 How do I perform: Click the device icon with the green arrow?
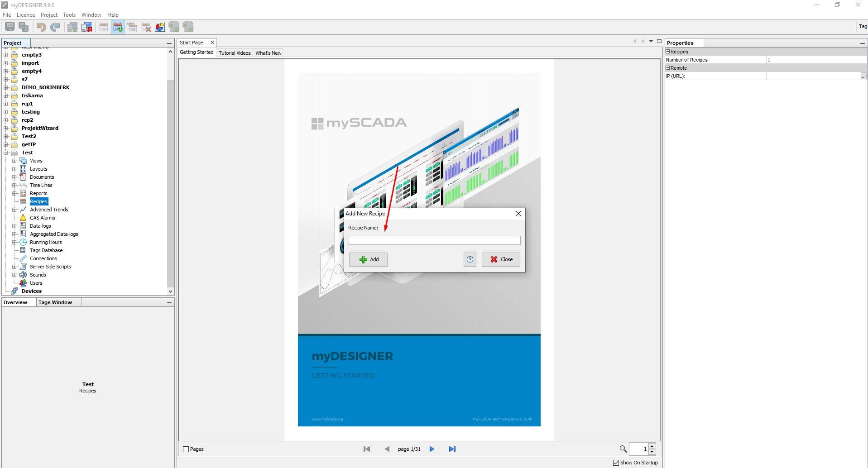click(72, 27)
